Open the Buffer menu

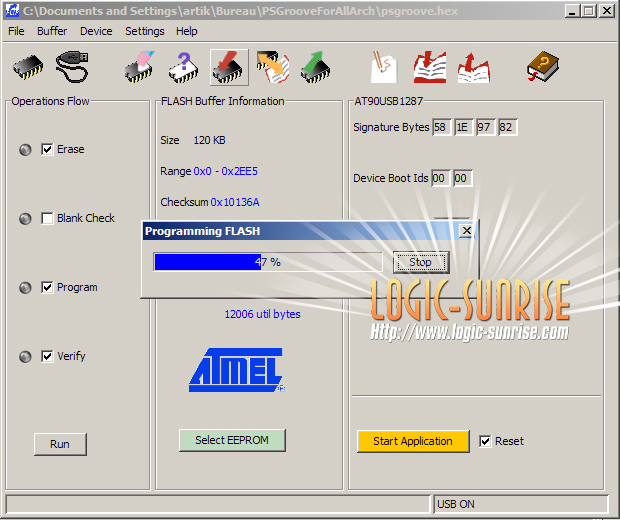pyautogui.click(x=52, y=31)
